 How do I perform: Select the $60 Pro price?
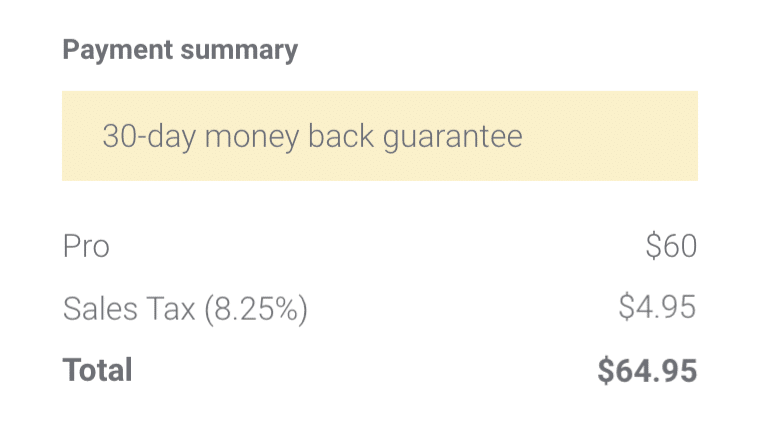coord(671,246)
